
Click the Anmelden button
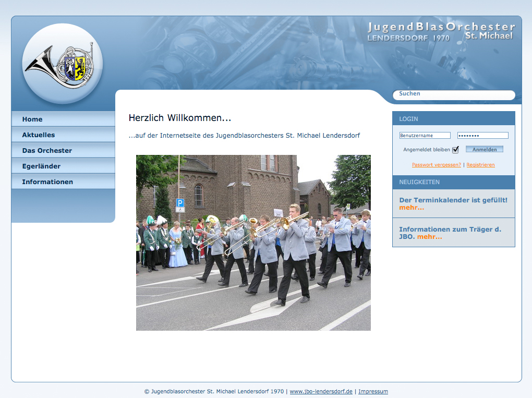[485, 149]
